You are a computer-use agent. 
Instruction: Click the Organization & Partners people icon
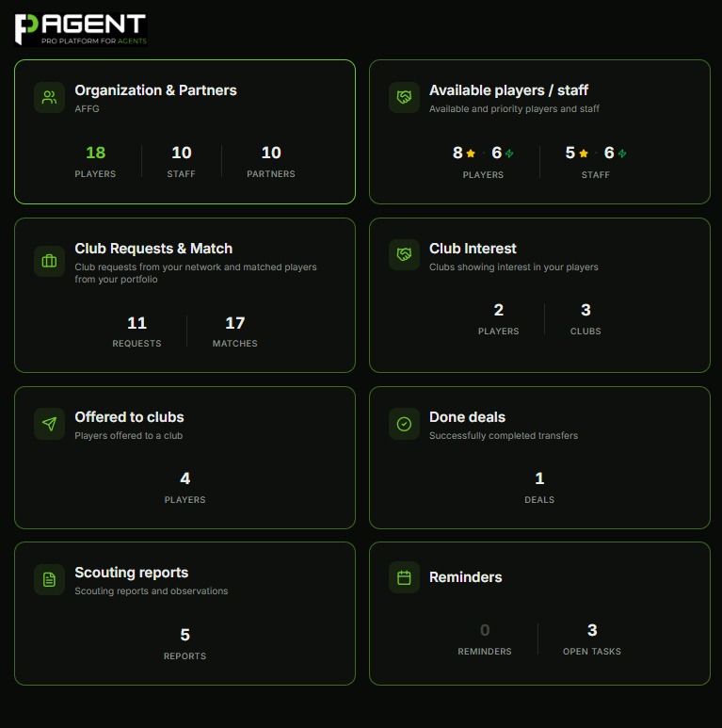point(49,98)
